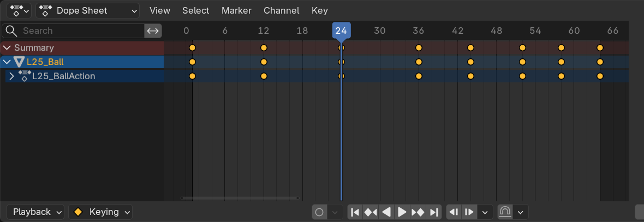The width and height of the screenshot is (644, 222).
Task: Select Summary keyframe at frame 12
Action: pos(264,48)
